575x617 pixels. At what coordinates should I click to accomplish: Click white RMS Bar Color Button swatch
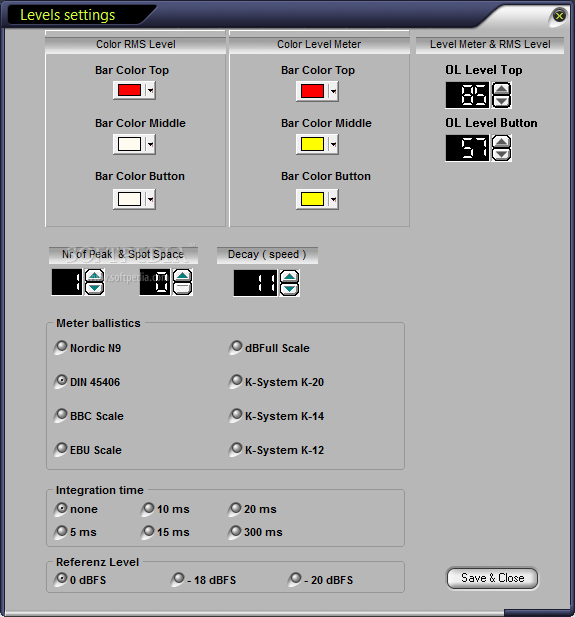[129, 199]
